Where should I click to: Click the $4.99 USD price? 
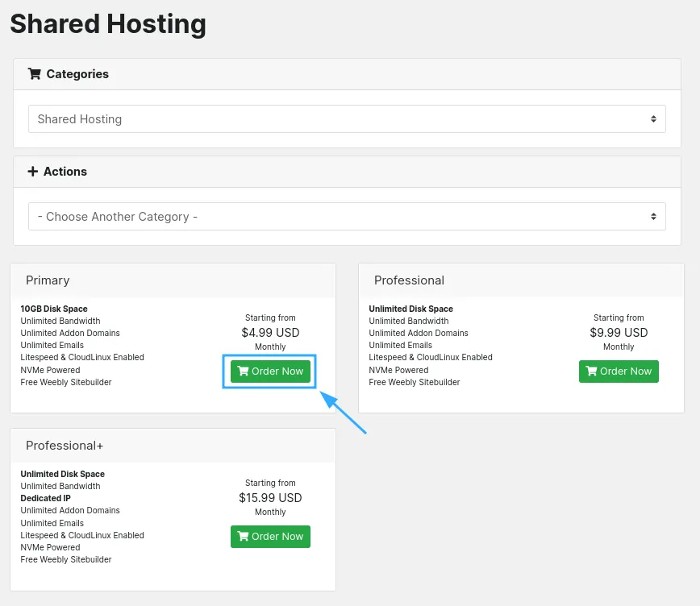click(x=270, y=333)
